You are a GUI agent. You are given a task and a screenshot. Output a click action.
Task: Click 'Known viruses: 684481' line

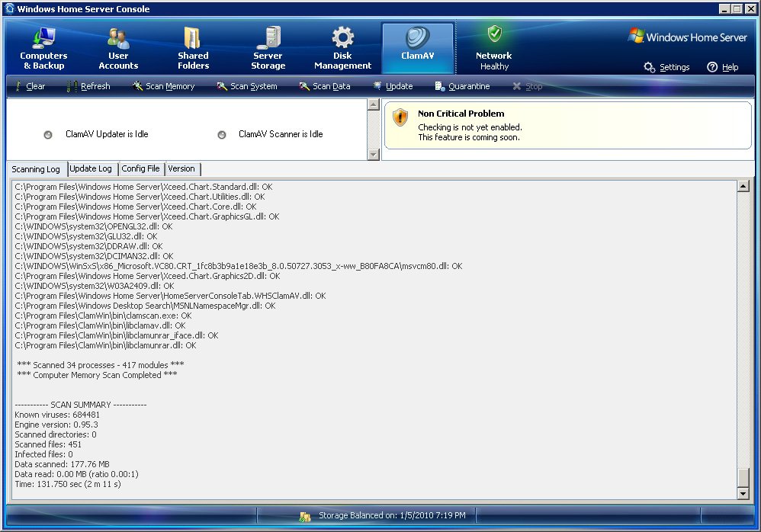57,415
